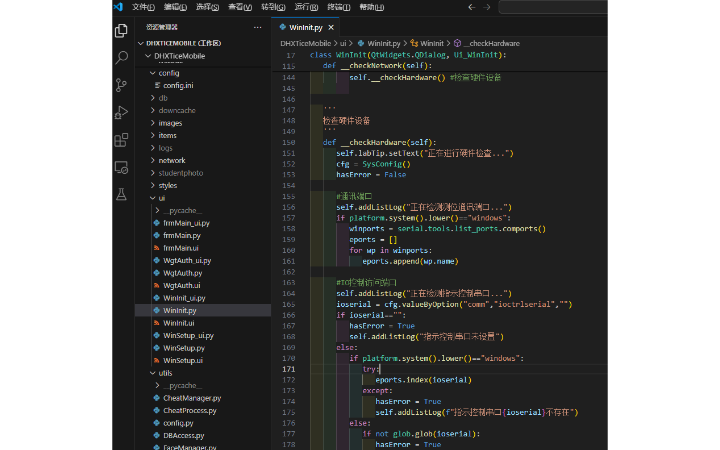
Task: Open the Explorer view in activity bar
Action: [121, 31]
